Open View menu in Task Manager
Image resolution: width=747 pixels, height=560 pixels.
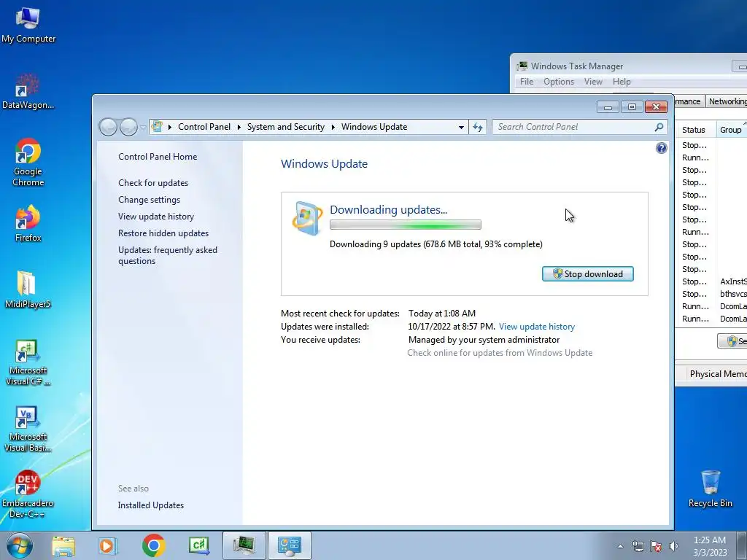pyautogui.click(x=593, y=82)
